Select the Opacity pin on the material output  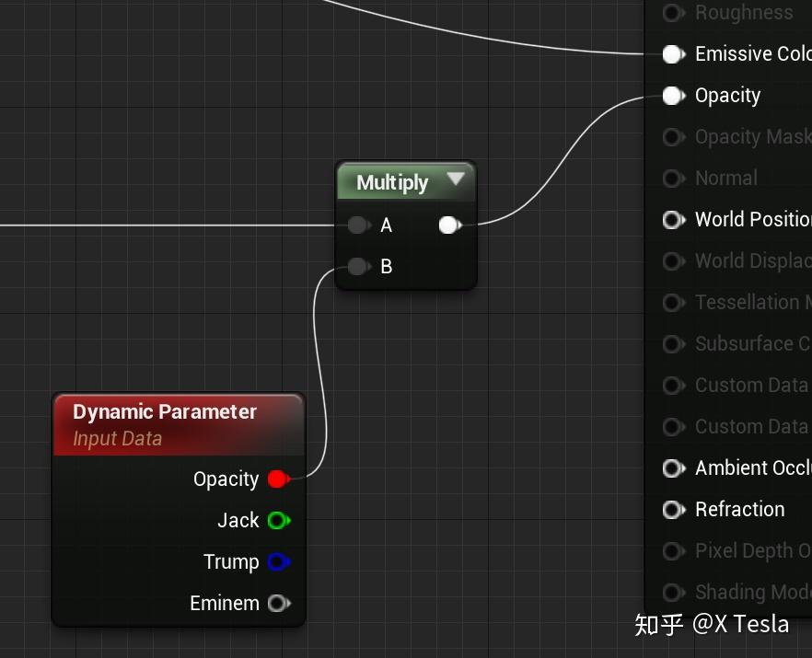click(x=673, y=96)
